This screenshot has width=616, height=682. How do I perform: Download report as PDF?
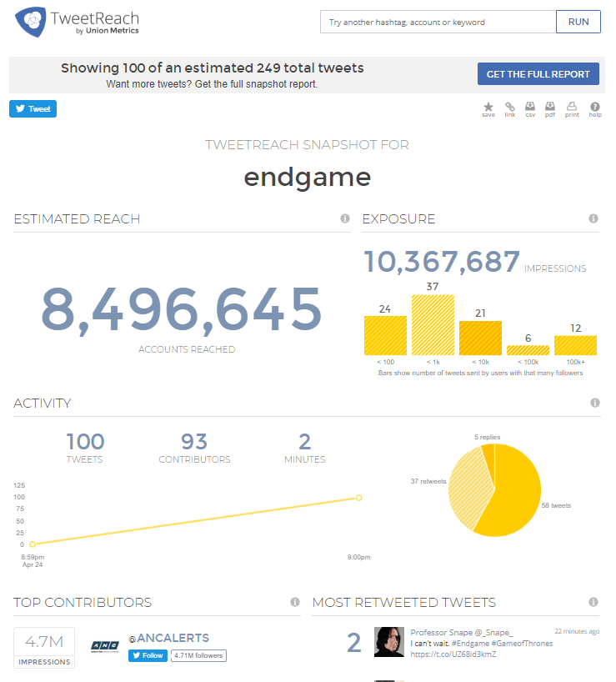coord(550,109)
